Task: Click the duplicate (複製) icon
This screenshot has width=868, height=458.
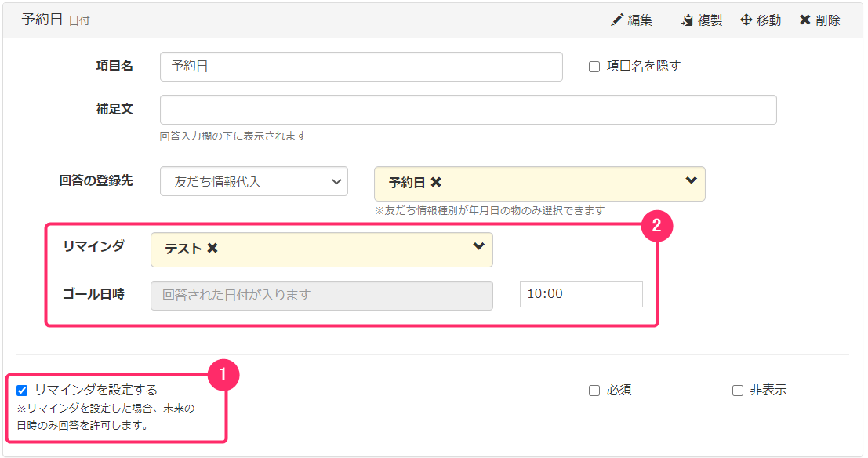Action: point(687,20)
